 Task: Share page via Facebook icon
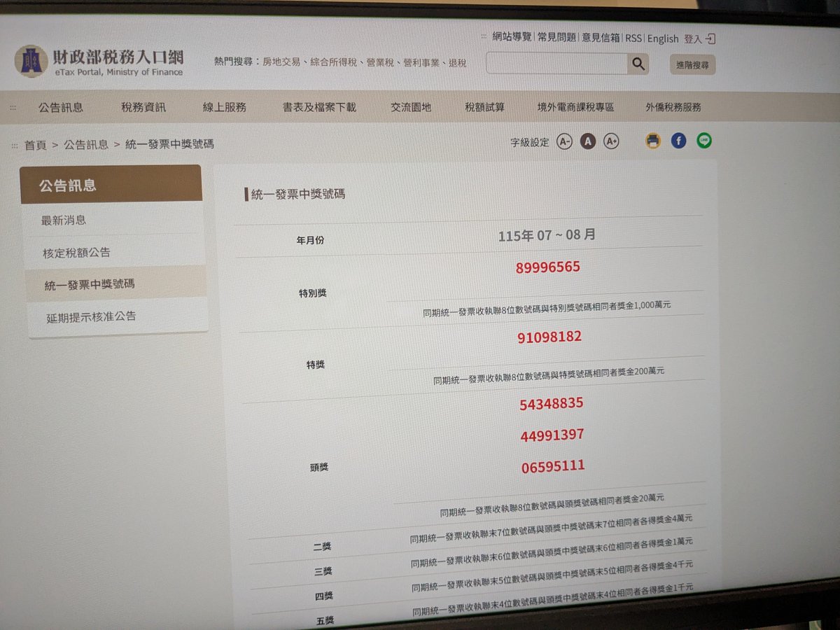(x=678, y=141)
